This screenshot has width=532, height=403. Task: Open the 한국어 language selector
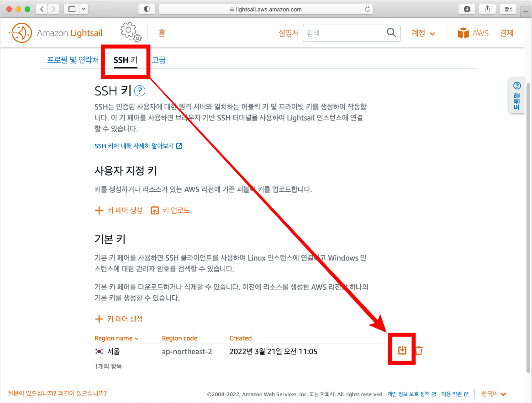(x=494, y=394)
